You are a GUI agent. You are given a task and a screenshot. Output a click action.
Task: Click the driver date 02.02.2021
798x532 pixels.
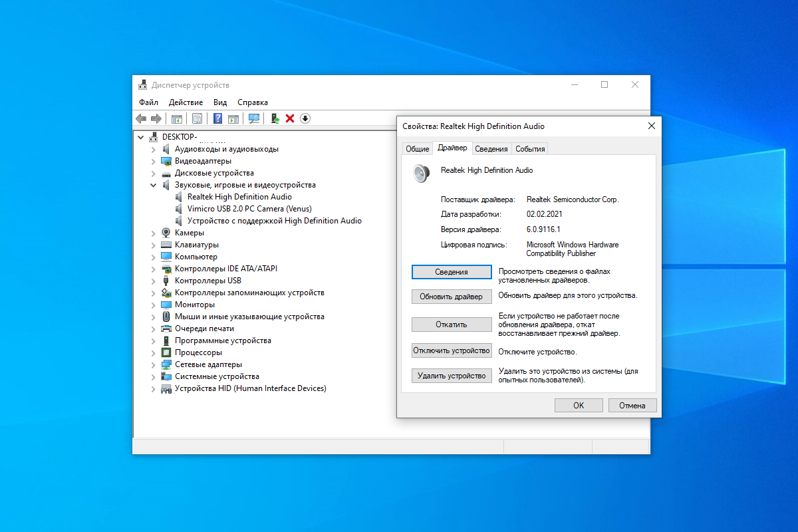tap(545, 214)
